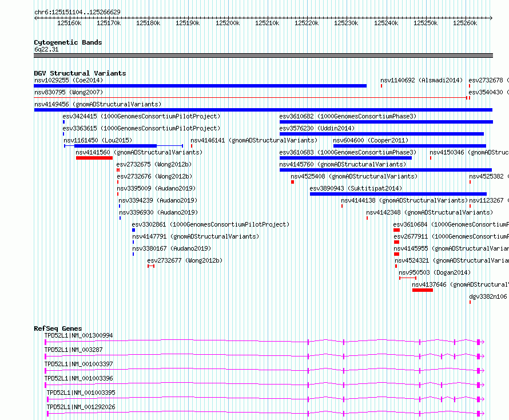Image resolution: width=509 pixels, height=420 pixels.
Task: Click the Cytogenetic Bands track heading
Action: [68, 42]
